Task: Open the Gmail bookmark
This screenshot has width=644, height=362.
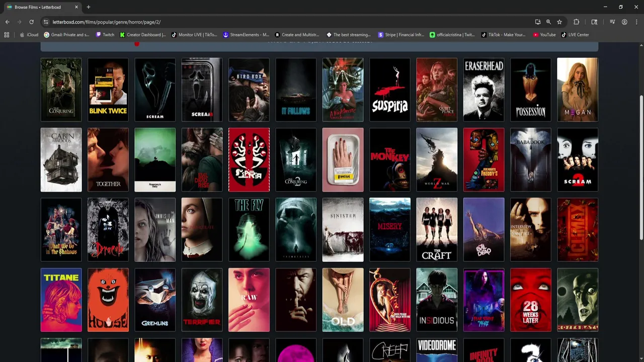Action: pos(67,35)
